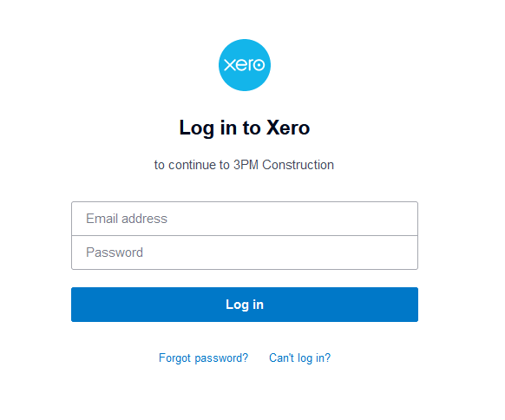This screenshot has width=505, height=420.
Task: Click the Log in to Xero heading
Action: (245, 128)
